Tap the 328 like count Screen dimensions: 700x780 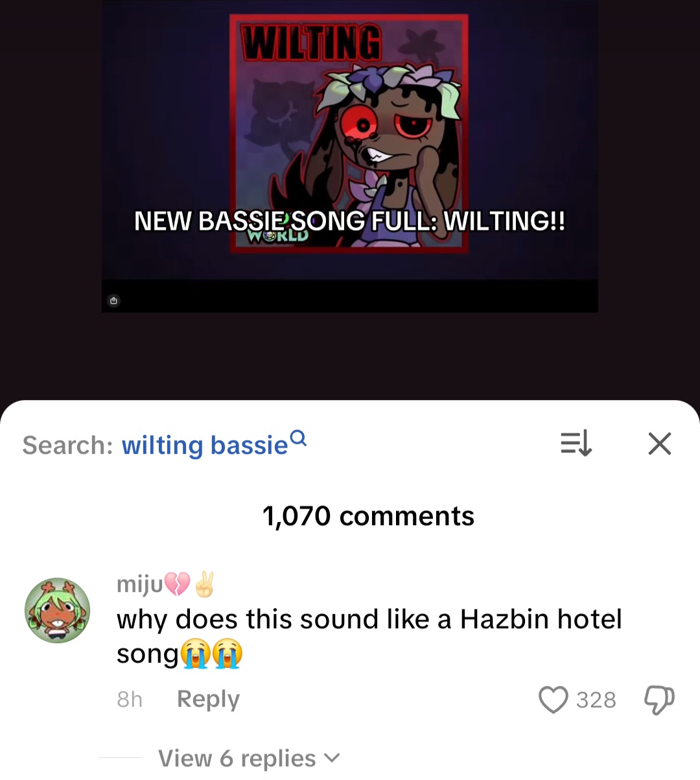[x=596, y=700]
